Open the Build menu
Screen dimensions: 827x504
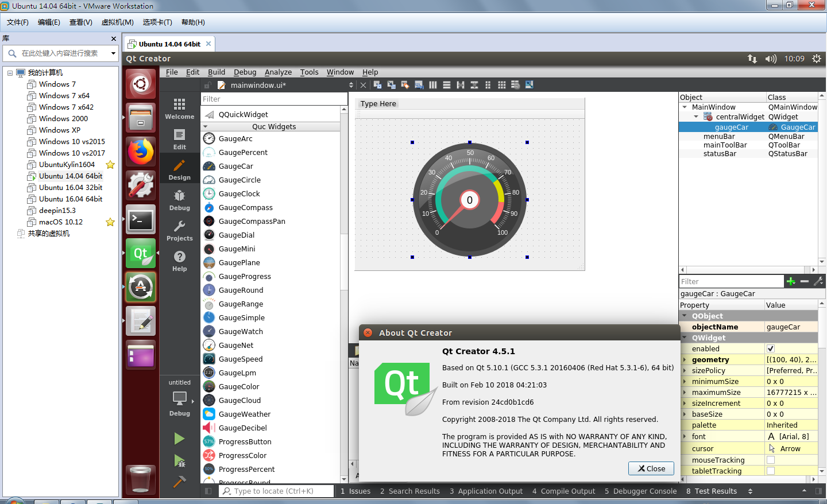(x=217, y=72)
